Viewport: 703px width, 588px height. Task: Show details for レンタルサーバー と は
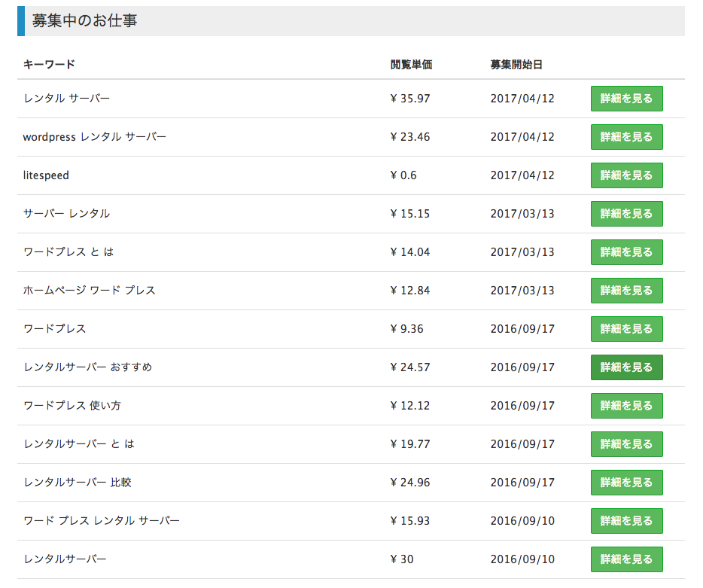coord(626,444)
